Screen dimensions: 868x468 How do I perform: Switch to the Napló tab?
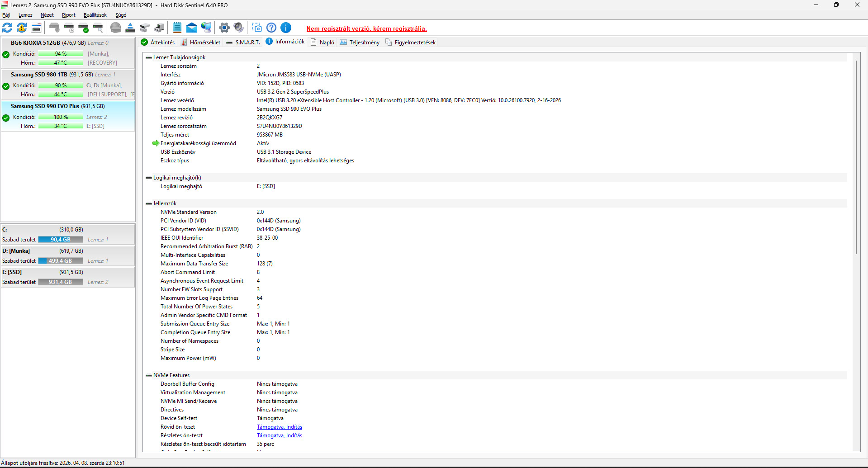click(x=323, y=42)
